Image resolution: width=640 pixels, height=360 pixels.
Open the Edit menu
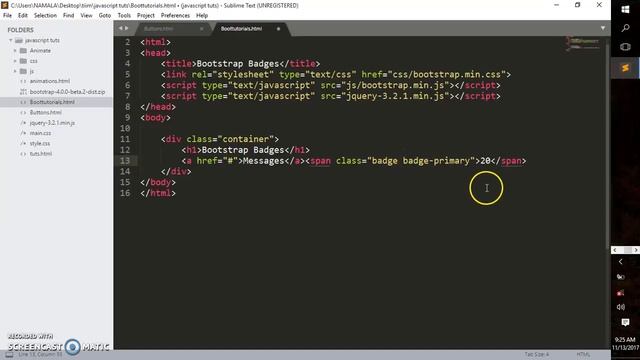[x=23, y=16]
